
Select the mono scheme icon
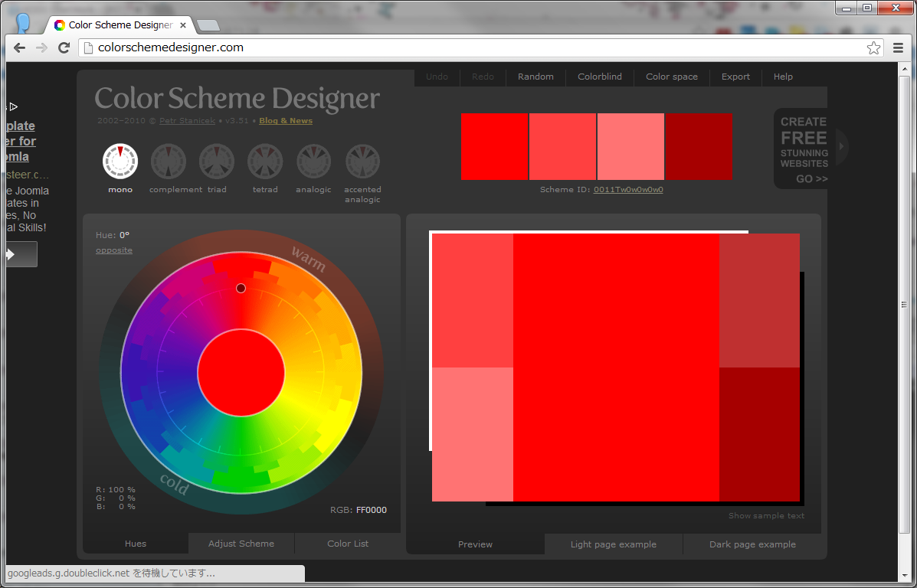tap(120, 162)
